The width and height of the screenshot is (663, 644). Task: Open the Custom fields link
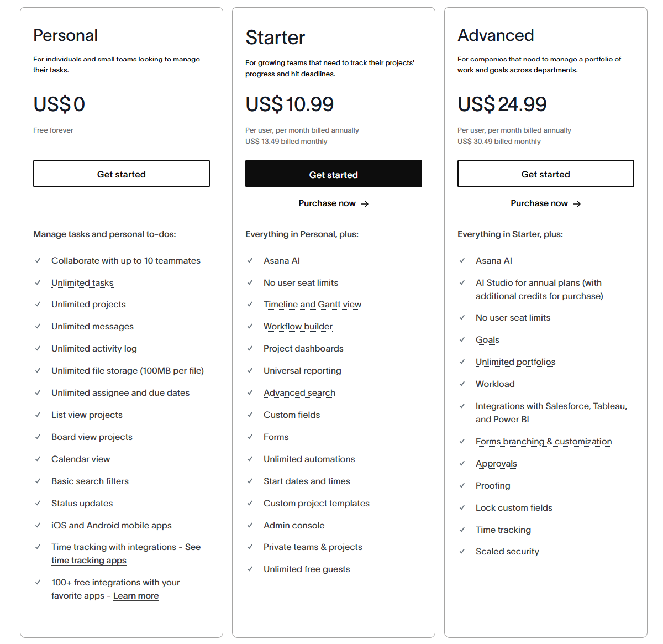point(292,415)
